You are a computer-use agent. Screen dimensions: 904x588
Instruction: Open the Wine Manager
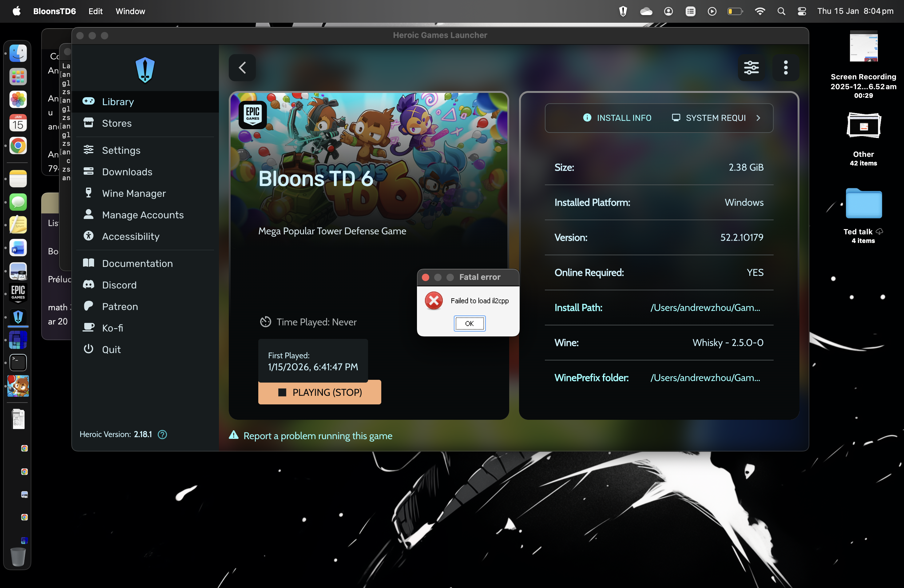tap(134, 193)
